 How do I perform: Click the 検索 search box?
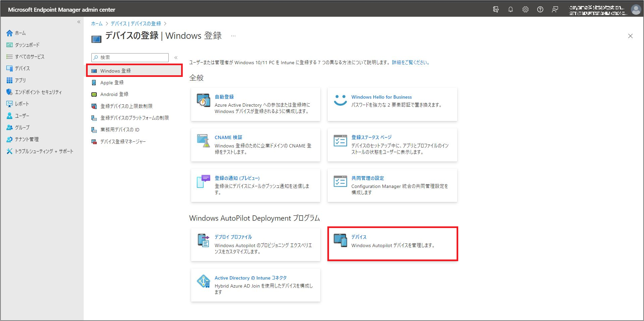(x=130, y=58)
